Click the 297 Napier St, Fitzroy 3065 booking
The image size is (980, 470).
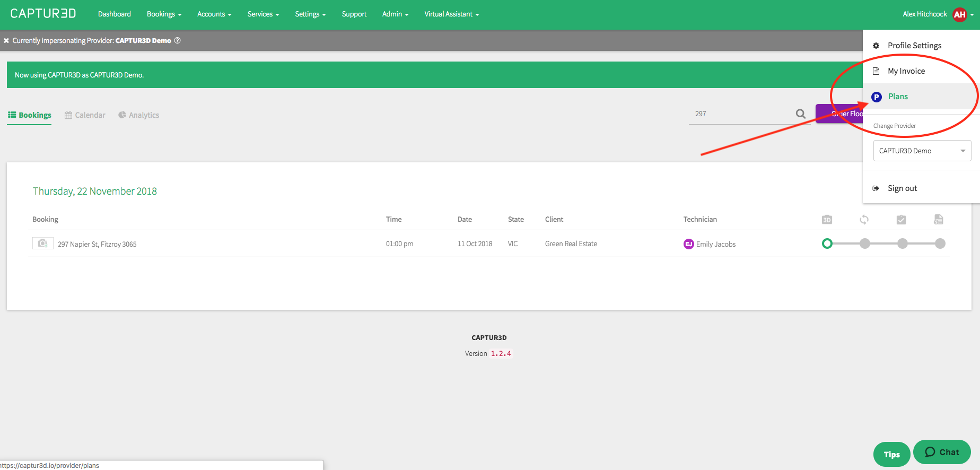point(97,244)
